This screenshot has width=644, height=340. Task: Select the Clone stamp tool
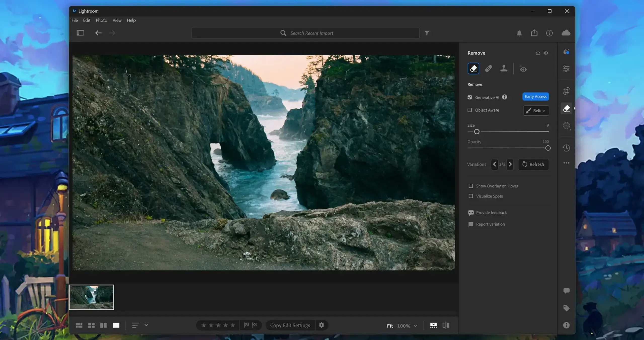coord(504,69)
